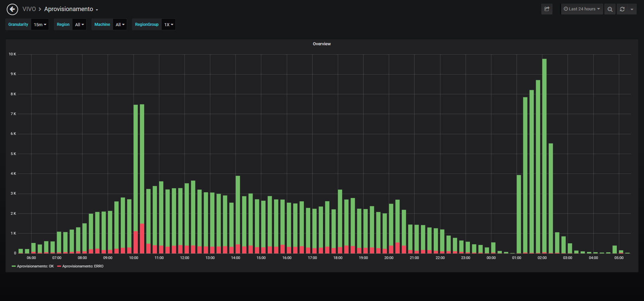The height and width of the screenshot is (301, 644).
Task: Open the Last 24 hours time picker
Action: point(582,9)
